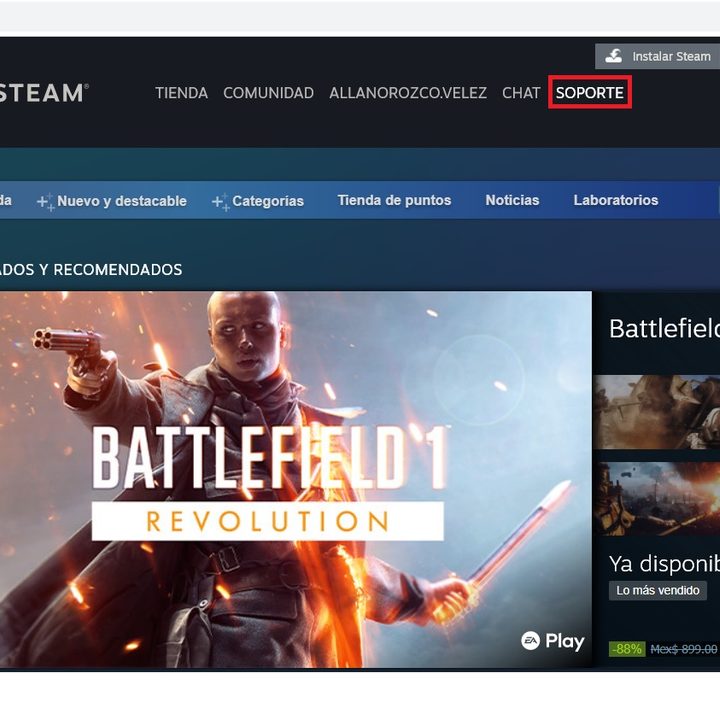This screenshot has height=720, width=720.
Task: Open the Battlefield 1 Revolution featured banner
Action: coord(296,479)
